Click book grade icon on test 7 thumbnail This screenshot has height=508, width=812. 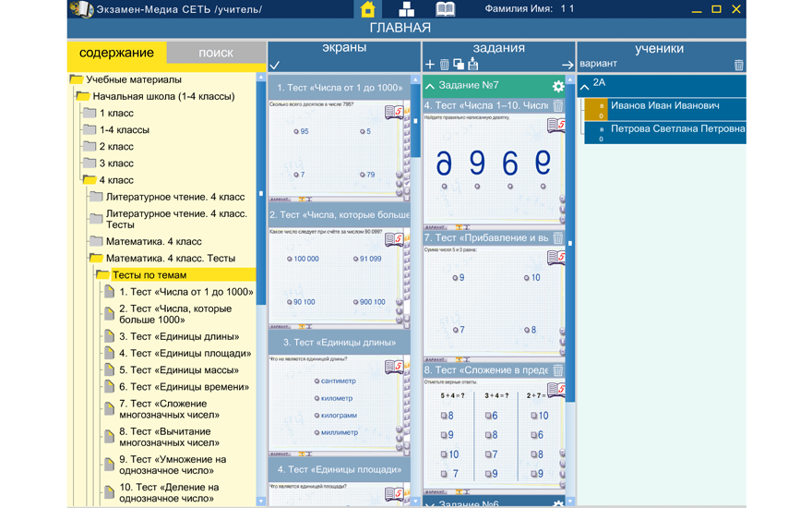(555, 257)
